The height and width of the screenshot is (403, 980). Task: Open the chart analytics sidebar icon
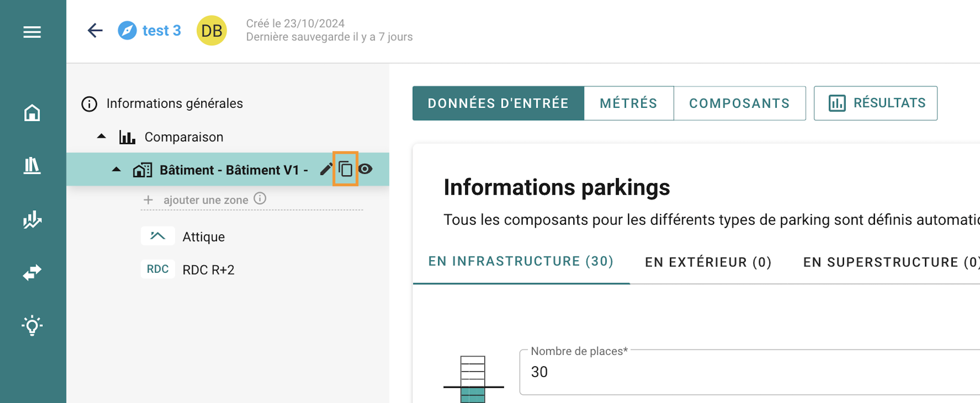(32, 220)
